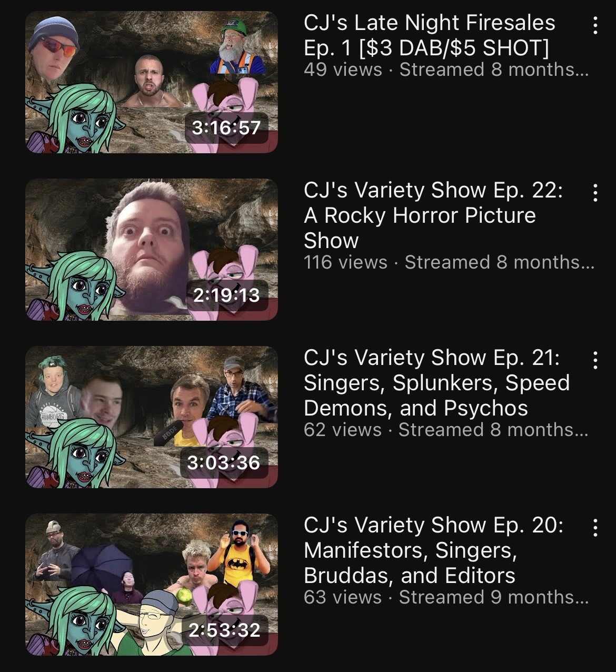Tap the 2:19:13 duration badge
This screenshot has width=616, height=672.
tap(226, 295)
